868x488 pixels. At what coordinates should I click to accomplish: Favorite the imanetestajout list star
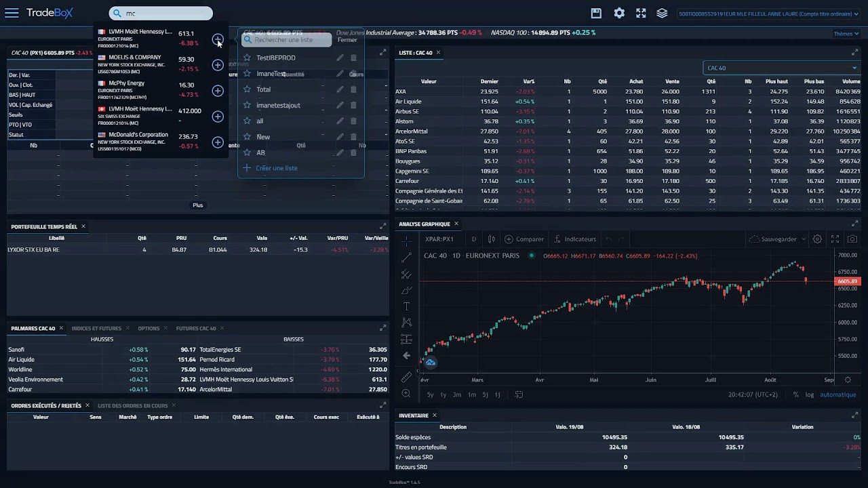pos(247,105)
